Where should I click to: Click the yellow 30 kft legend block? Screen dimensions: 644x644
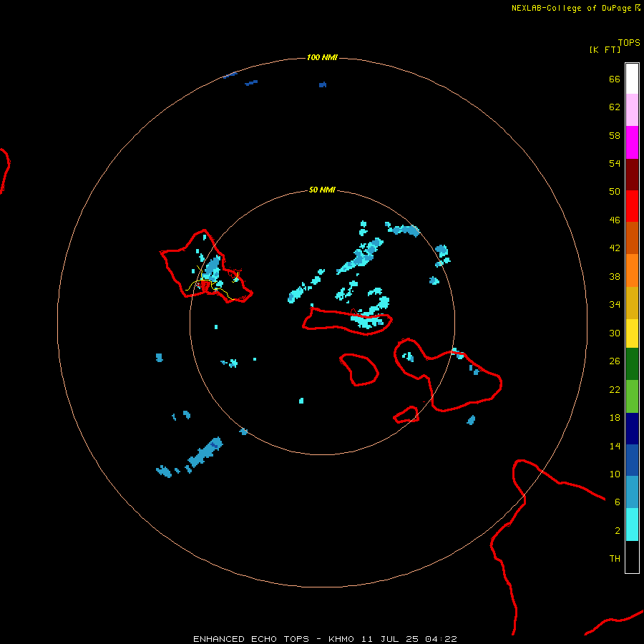tap(632, 333)
